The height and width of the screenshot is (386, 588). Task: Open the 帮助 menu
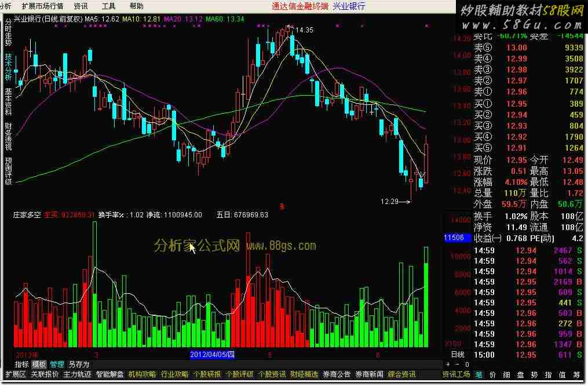click(x=137, y=6)
